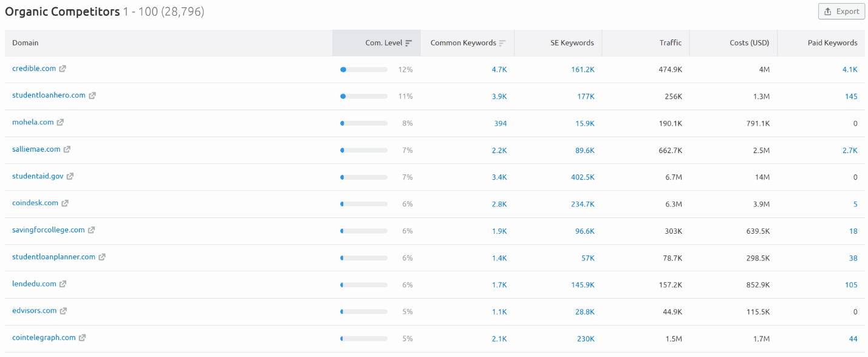The image size is (868, 357).
Task: Open cointelegraph.com external link icon
Action: (82, 338)
